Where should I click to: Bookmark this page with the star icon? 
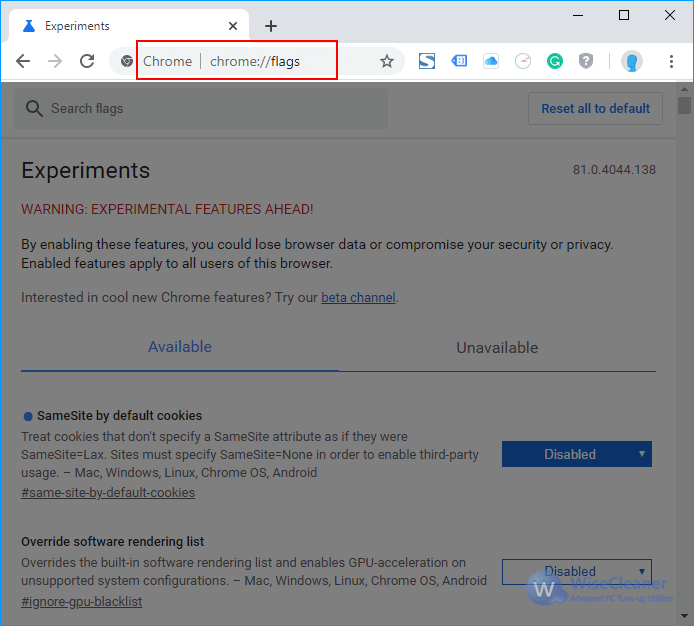pos(387,61)
